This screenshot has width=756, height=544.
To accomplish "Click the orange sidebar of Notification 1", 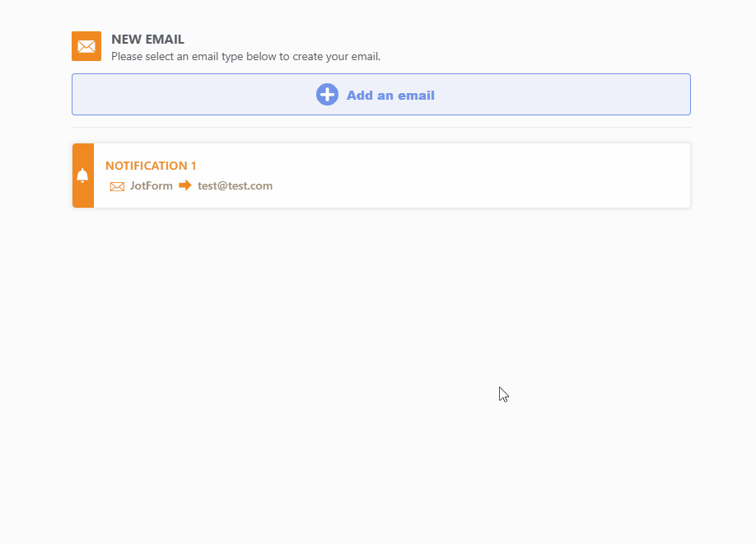I will [x=82, y=175].
